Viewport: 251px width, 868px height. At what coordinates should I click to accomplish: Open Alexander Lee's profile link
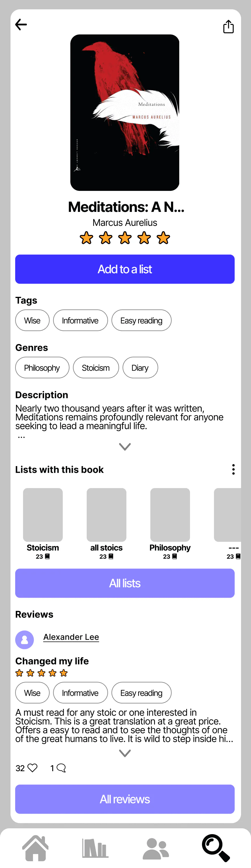click(x=71, y=637)
